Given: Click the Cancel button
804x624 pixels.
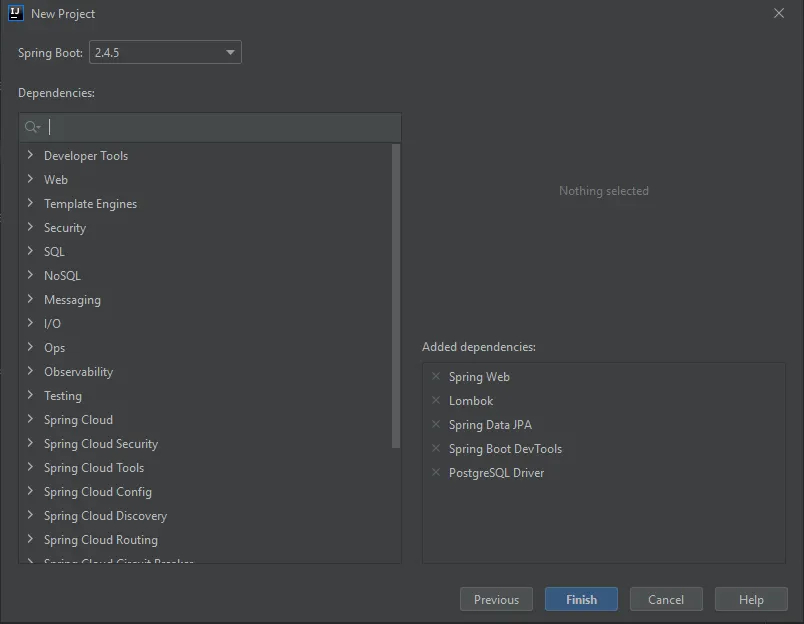Looking at the screenshot, I should (666, 599).
